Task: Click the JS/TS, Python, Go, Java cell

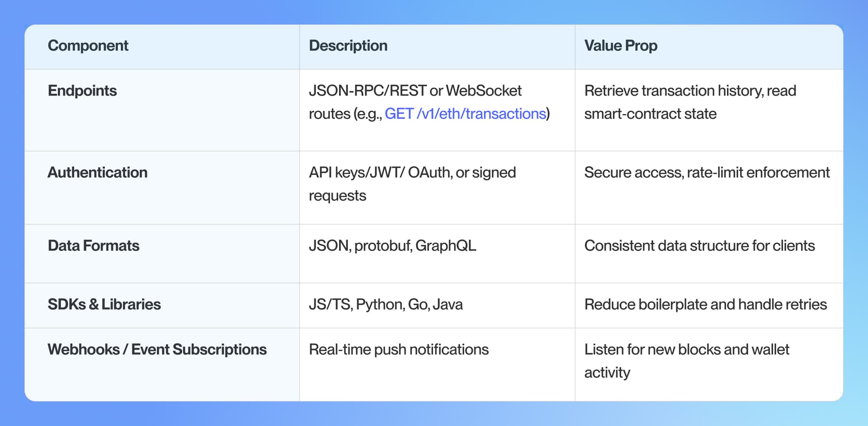Action: coord(385,304)
